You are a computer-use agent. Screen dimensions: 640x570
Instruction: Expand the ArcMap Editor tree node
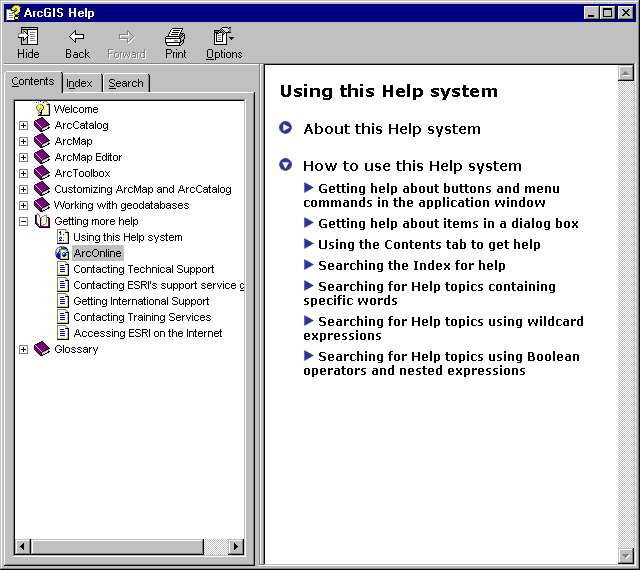[24, 157]
